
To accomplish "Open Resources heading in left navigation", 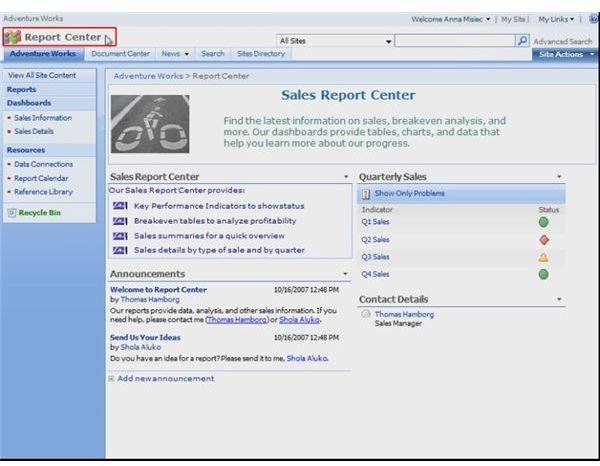I will [26, 150].
